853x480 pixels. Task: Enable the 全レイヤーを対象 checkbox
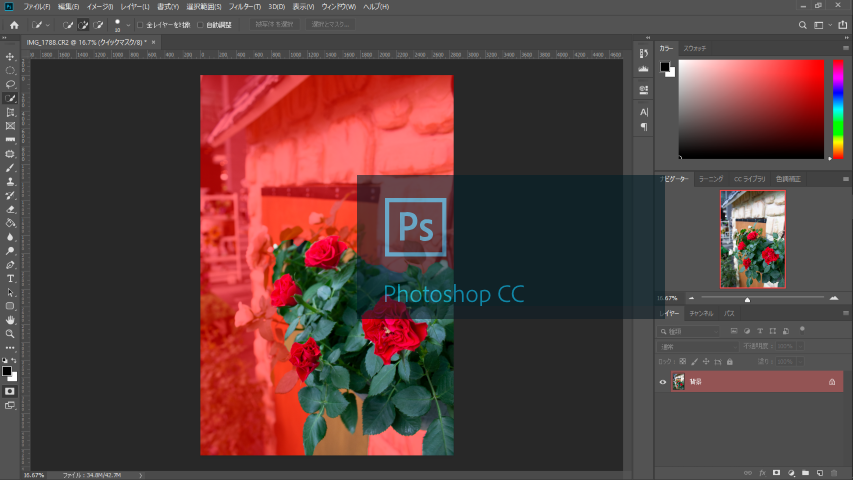pyautogui.click(x=140, y=24)
